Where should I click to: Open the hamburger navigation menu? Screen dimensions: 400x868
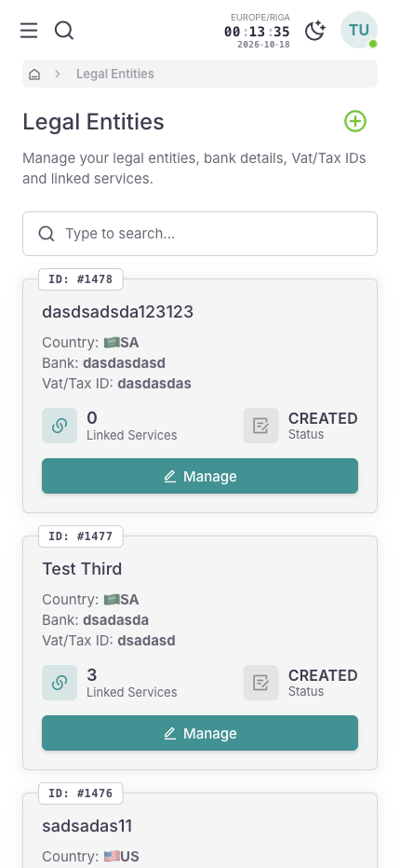(x=29, y=31)
